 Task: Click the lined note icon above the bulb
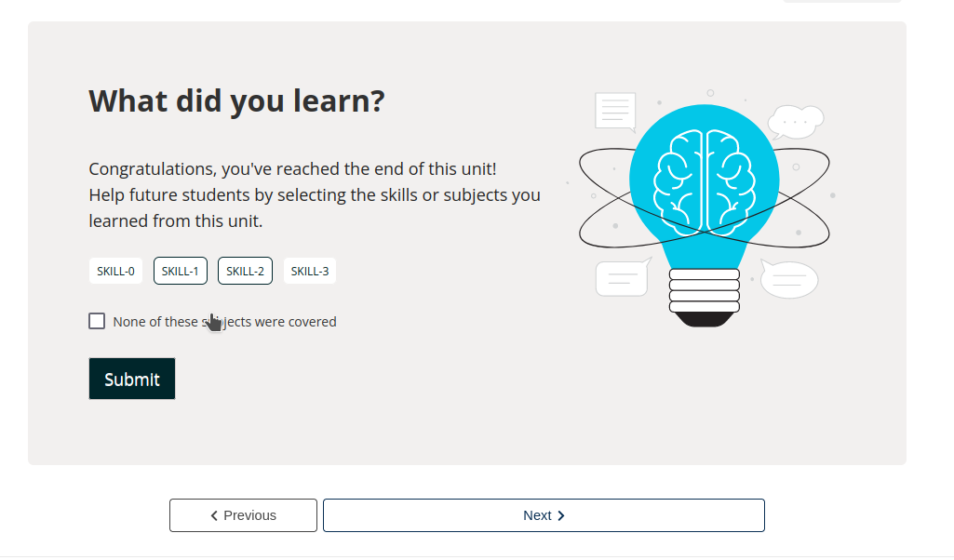(615, 111)
